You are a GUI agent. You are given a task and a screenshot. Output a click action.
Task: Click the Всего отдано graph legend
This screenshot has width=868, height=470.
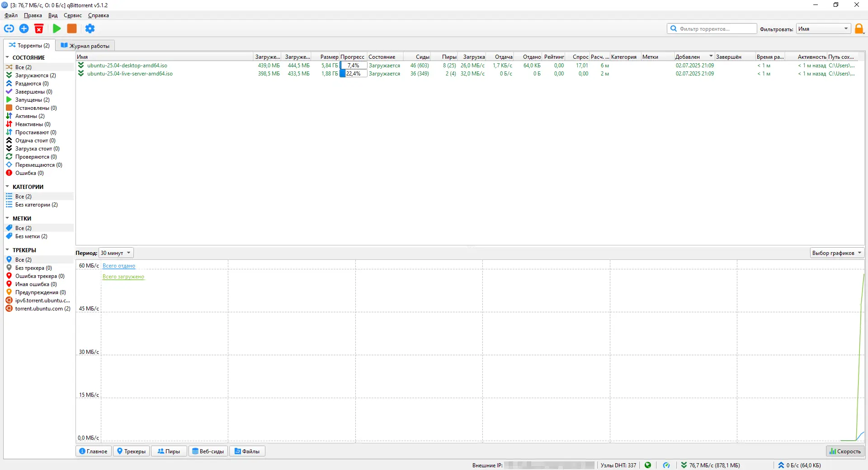[x=119, y=266]
